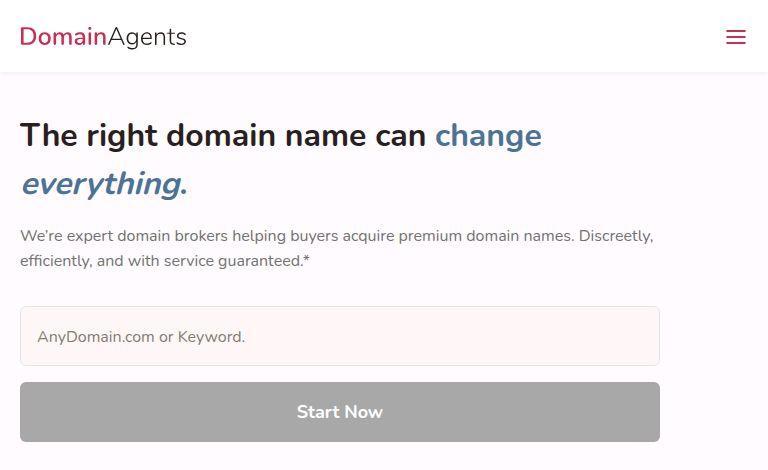The width and height of the screenshot is (768, 470).
Task: Open the hamburger navigation menu
Action: [x=736, y=37]
